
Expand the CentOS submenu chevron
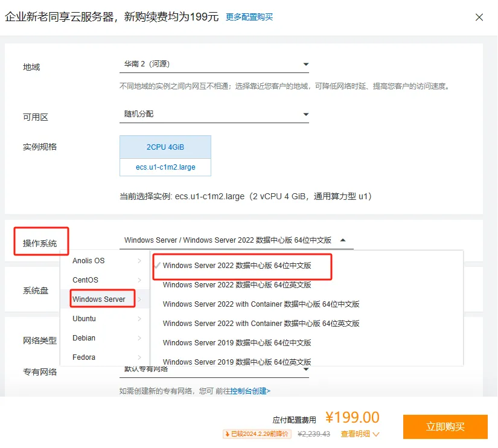139,280
